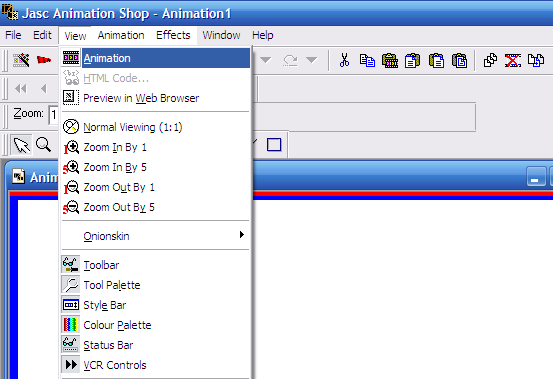Image resolution: width=553 pixels, height=379 pixels.
Task: Toggle the Tool Palette visibility
Action: click(x=156, y=285)
